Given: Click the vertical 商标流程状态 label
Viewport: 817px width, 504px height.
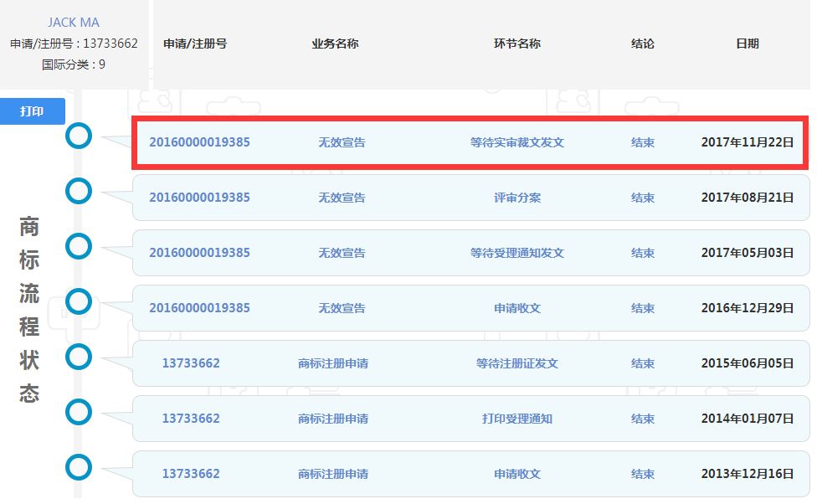Looking at the screenshot, I should (x=29, y=310).
